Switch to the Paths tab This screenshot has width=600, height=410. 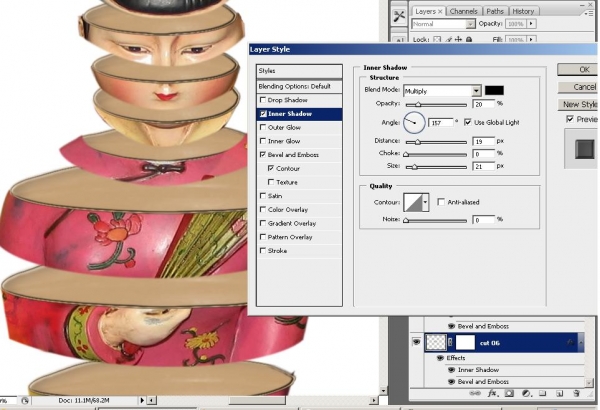coord(495,11)
